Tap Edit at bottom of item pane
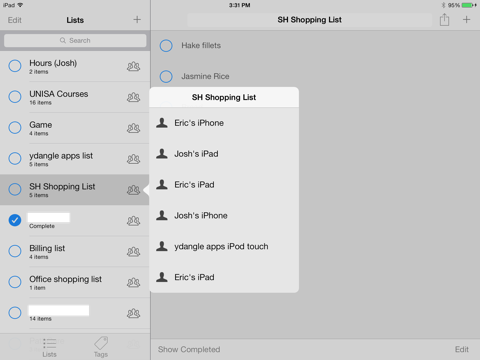Image resolution: width=480 pixels, height=360 pixels. click(x=462, y=349)
